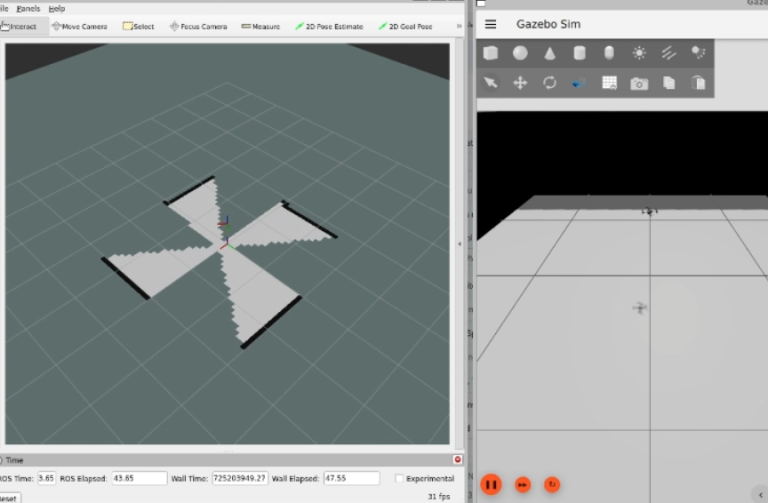Pause the Gazebo simulation
The width and height of the screenshot is (768, 503).
(491, 484)
